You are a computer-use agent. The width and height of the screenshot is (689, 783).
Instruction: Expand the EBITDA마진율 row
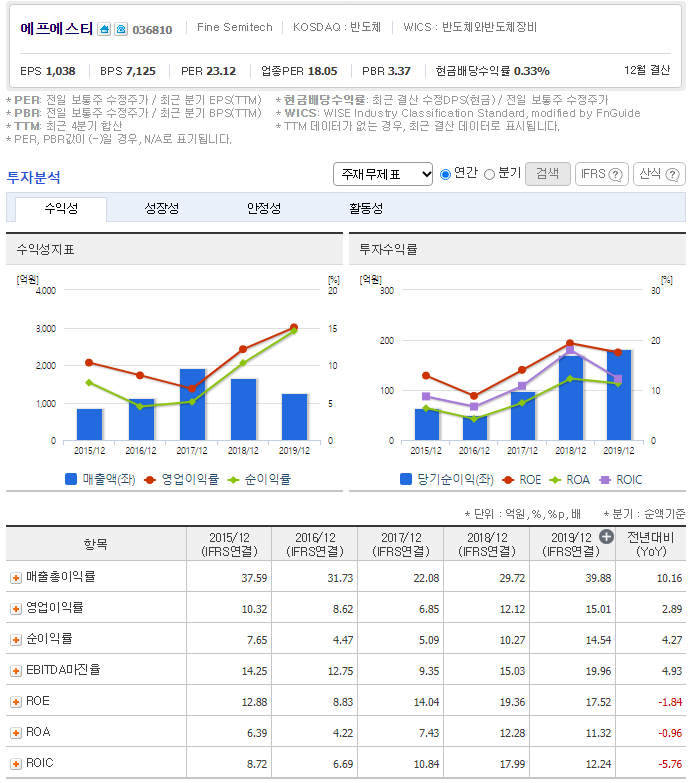(16, 671)
